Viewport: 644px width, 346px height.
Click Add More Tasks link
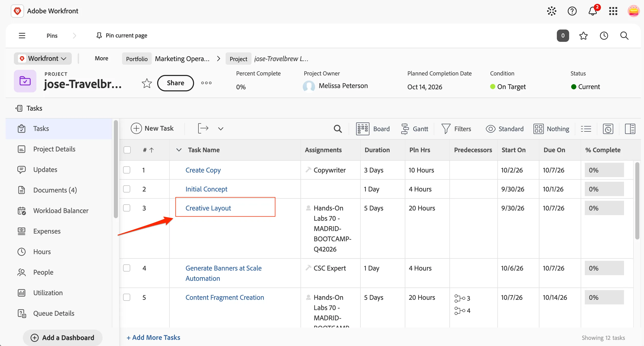click(153, 338)
